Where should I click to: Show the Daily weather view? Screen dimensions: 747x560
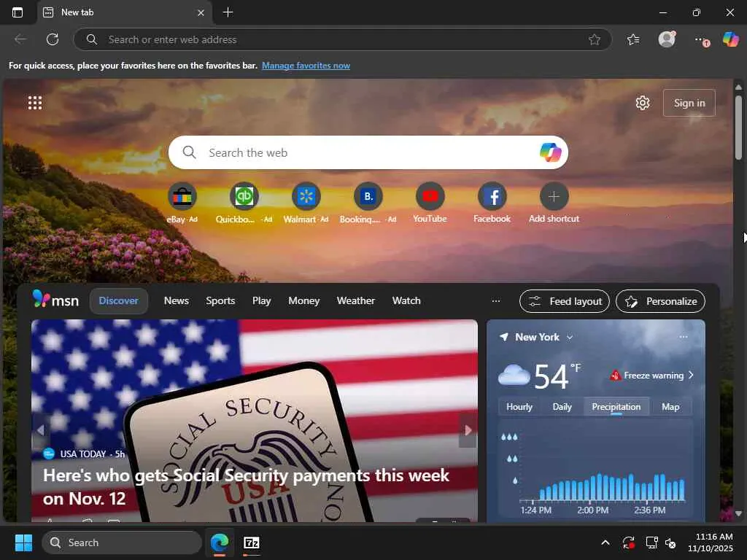pyautogui.click(x=562, y=407)
